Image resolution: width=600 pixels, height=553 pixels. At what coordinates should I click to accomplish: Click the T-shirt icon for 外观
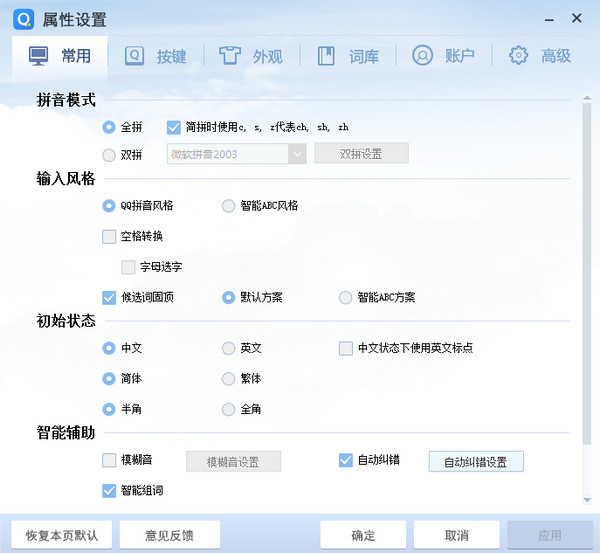pos(230,56)
